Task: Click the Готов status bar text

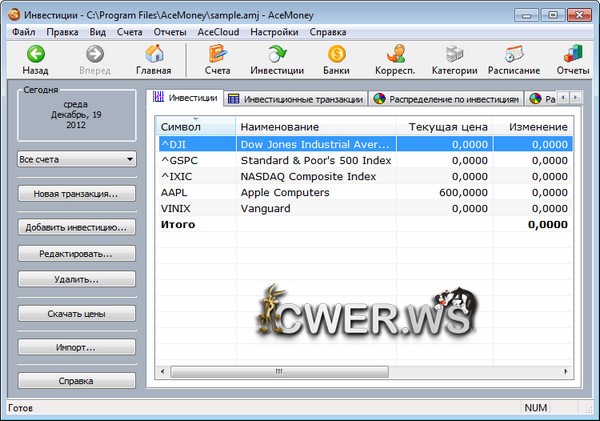Action: coord(21,408)
